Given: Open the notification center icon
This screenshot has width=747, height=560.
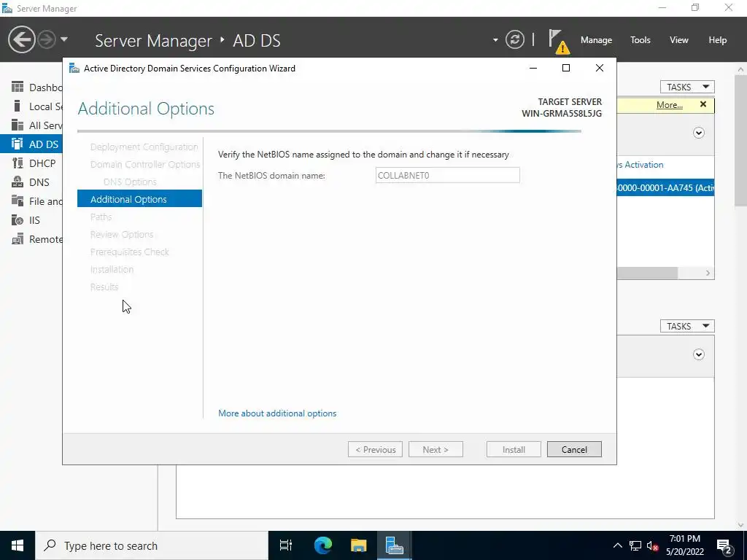Looking at the screenshot, I should click(724, 546).
